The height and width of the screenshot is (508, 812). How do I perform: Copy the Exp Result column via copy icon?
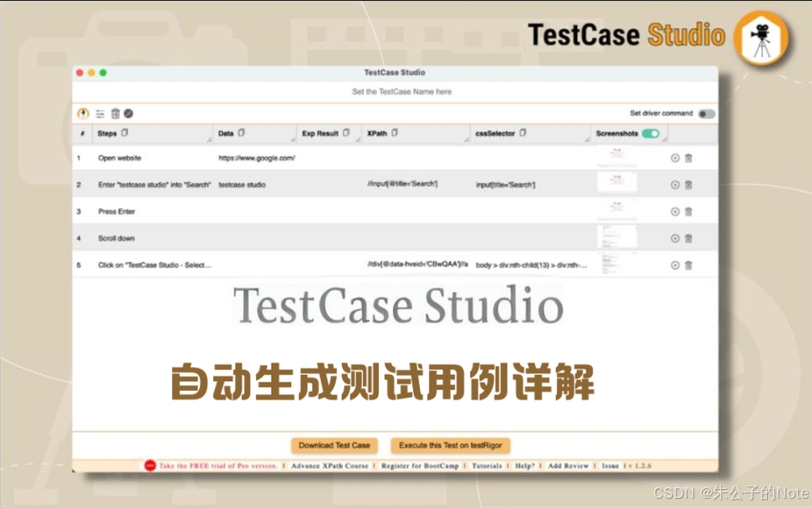pyautogui.click(x=346, y=133)
